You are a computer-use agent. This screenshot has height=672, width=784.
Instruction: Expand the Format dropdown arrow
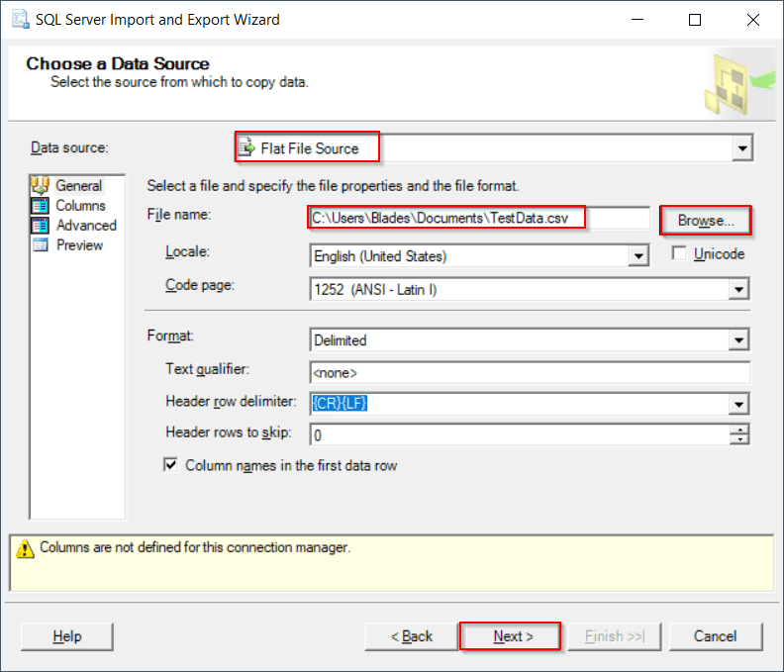(739, 340)
